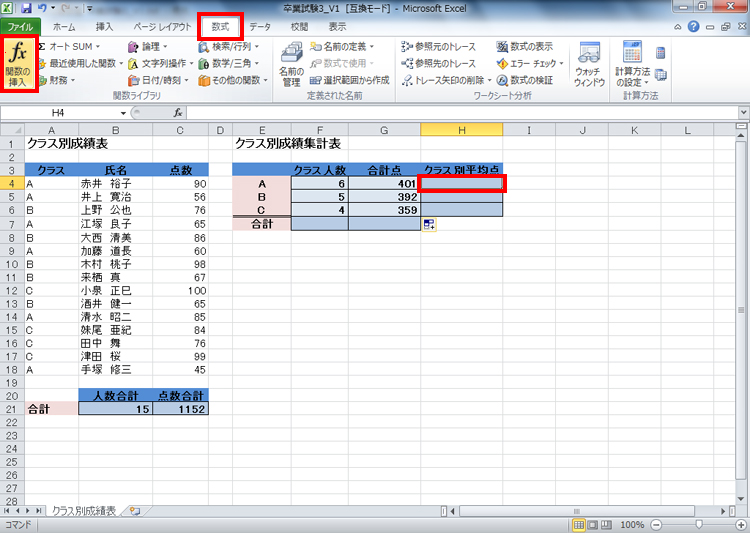Select row 21 header
Image resolution: width=750 pixels, height=533 pixels.
tap(12, 409)
